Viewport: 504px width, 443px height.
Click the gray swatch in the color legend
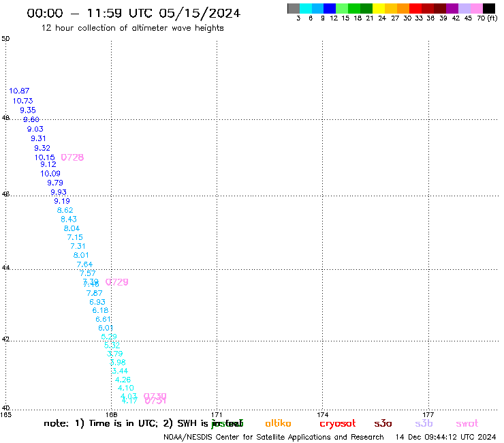294,8
